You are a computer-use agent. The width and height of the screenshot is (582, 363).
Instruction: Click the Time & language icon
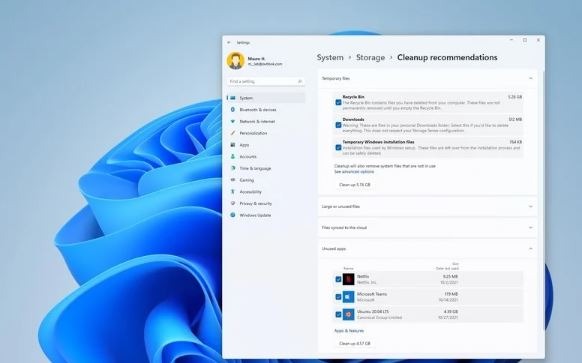233,168
